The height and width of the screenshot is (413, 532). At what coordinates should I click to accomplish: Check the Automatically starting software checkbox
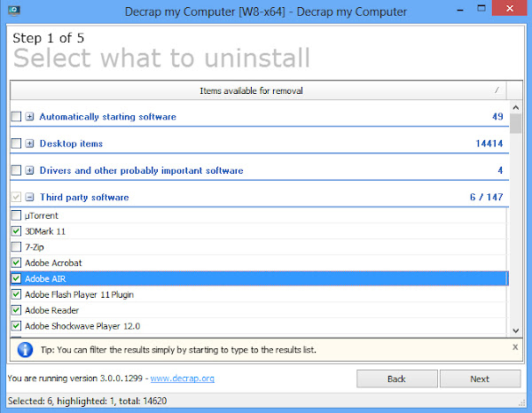click(16, 116)
